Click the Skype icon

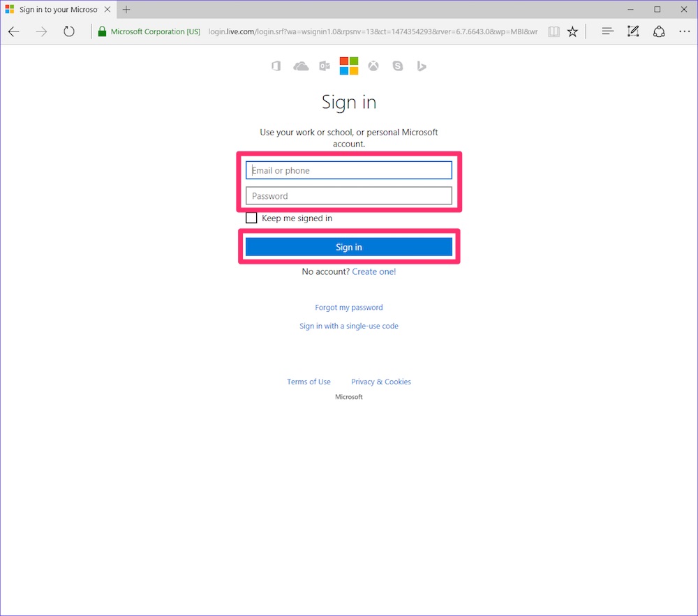tap(398, 66)
